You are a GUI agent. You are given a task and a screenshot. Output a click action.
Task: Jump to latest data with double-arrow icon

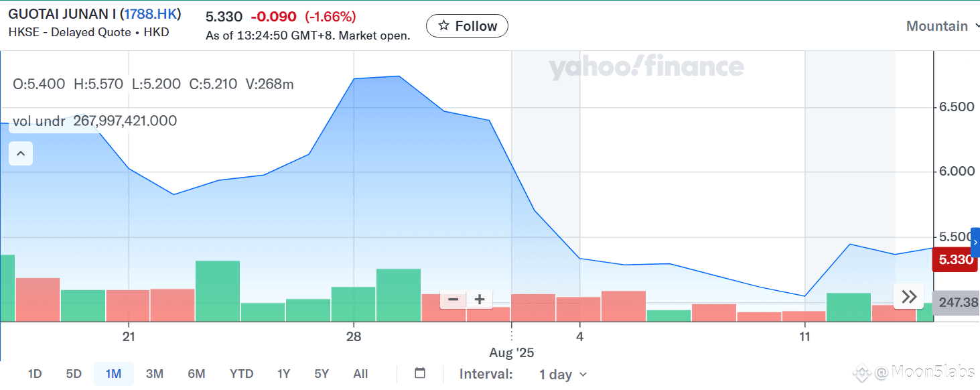pos(909,297)
